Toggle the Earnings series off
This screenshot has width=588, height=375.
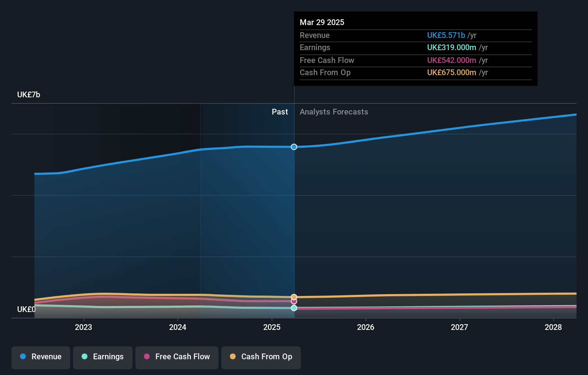pyautogui.click(x=103, y=357)
